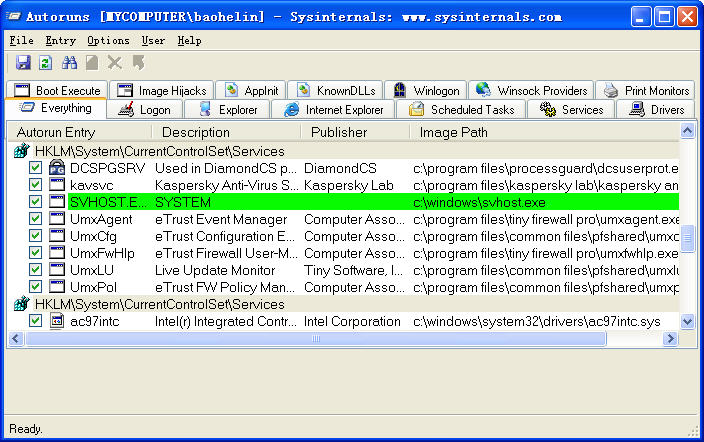Open the File menu
704x442 pixels.
pyautogui.click(x=22, y=40)
